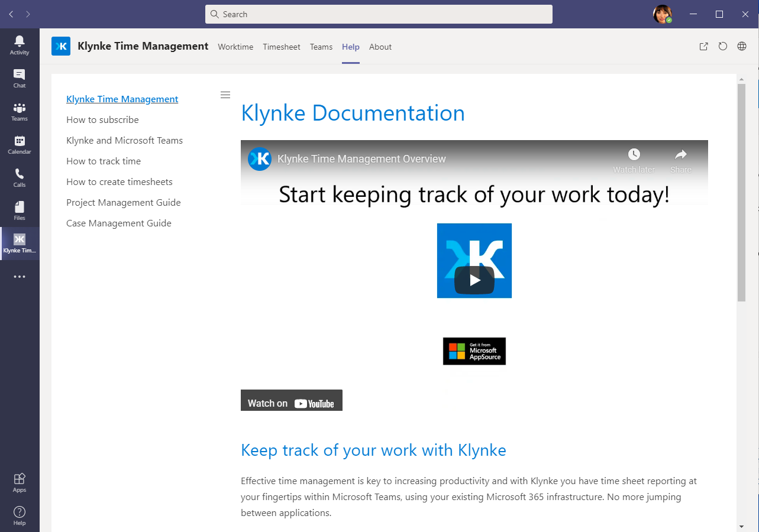The height and width of the screenshot is (532, 759).
Task: Open the About tab
Action: [x=380, y=47]
